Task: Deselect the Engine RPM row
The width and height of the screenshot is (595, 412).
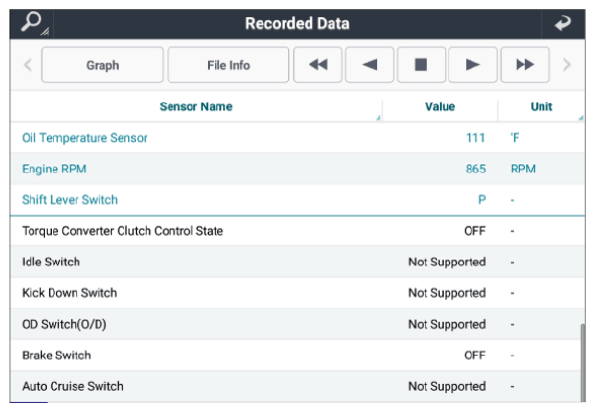Action: [x=298, y=169]
